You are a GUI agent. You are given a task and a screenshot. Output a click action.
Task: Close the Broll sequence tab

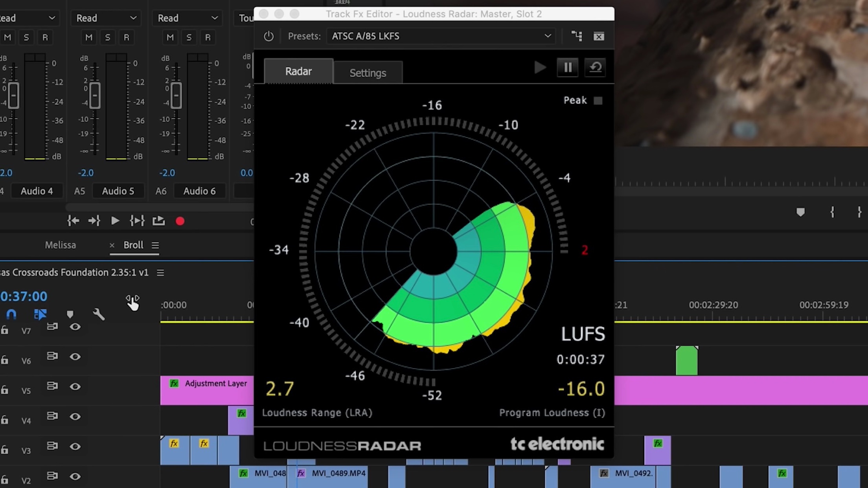(x=112, y=246)
